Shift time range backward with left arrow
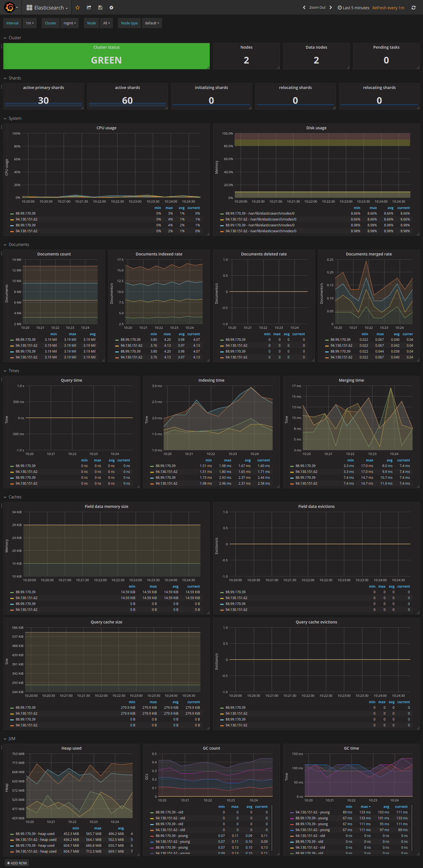This screenshot has width=423, height=868. point(304,7)
